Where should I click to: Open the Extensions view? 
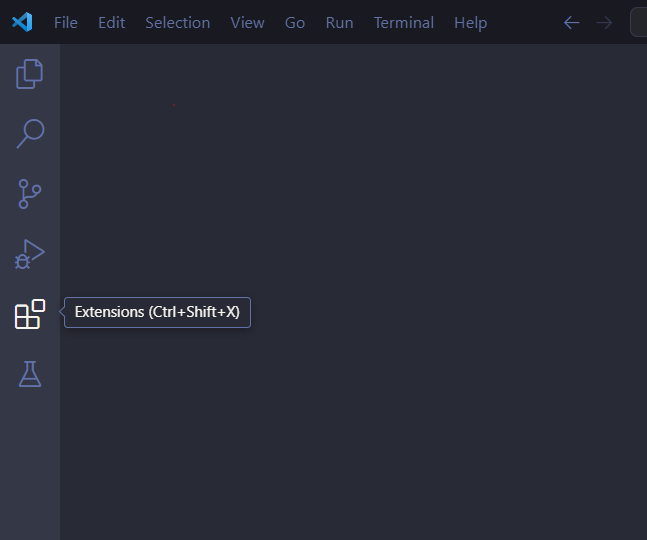point(30,314)
